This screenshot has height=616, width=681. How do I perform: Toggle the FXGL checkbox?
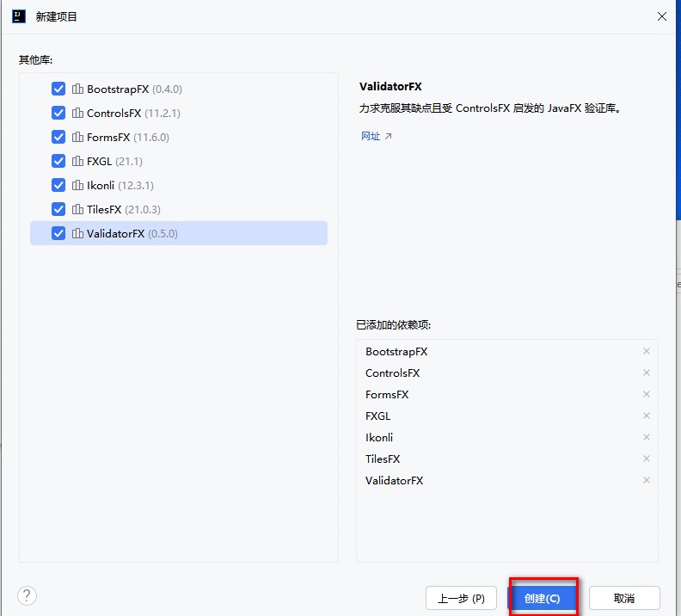(x=58, y=161)
